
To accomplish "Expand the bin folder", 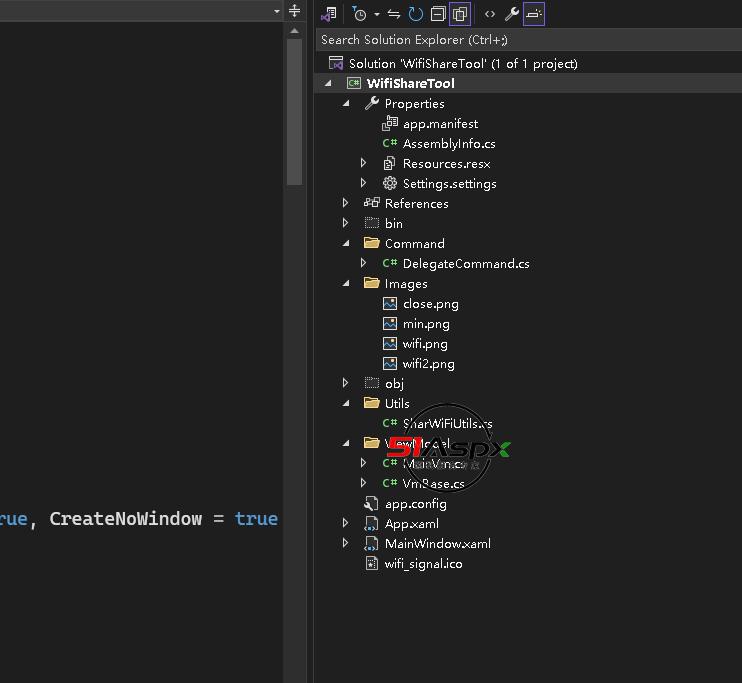I will point(346,223).
